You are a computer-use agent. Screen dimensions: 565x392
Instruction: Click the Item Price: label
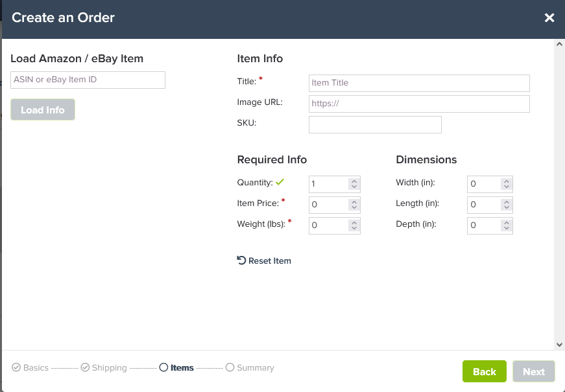pos(258,203)
